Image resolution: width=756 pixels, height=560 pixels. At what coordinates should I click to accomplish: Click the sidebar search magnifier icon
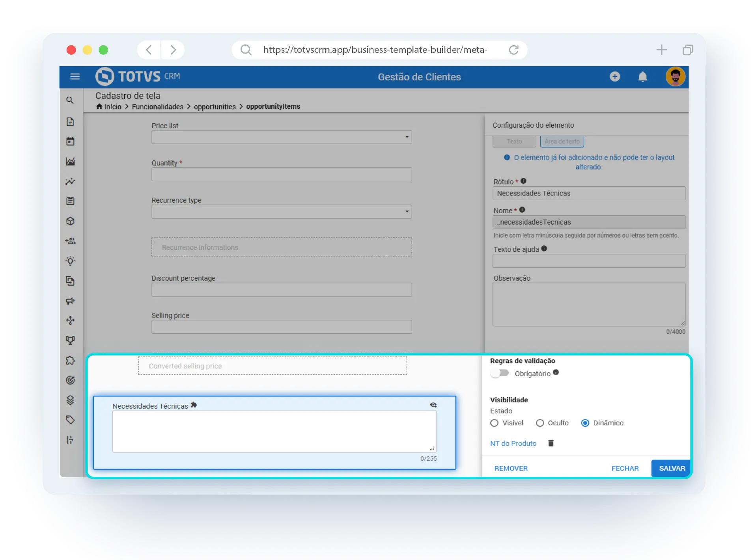70,100
